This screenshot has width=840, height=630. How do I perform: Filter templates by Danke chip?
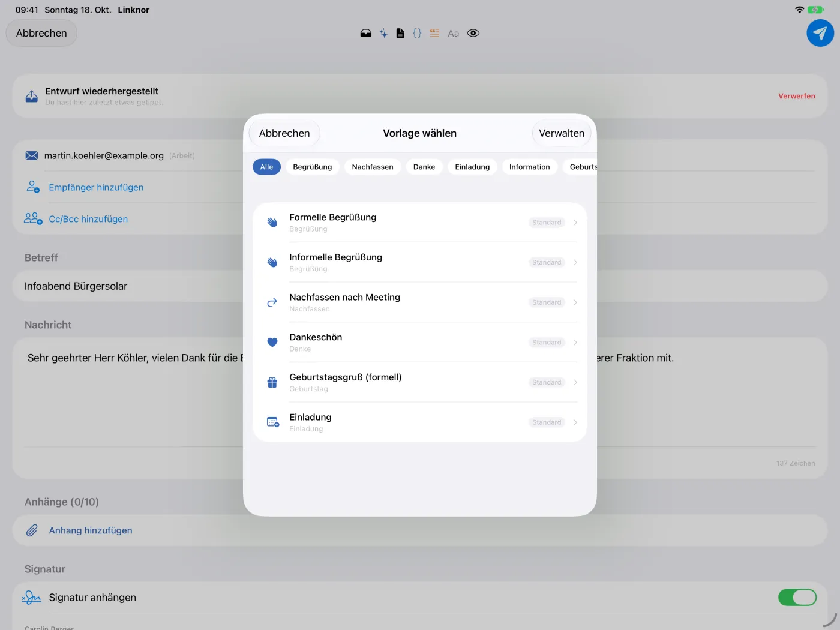pos(424,167)
